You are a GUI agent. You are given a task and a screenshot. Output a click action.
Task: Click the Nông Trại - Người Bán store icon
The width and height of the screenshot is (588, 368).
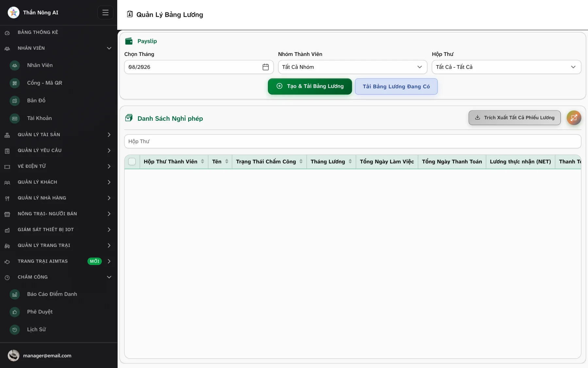coord(7,214)
